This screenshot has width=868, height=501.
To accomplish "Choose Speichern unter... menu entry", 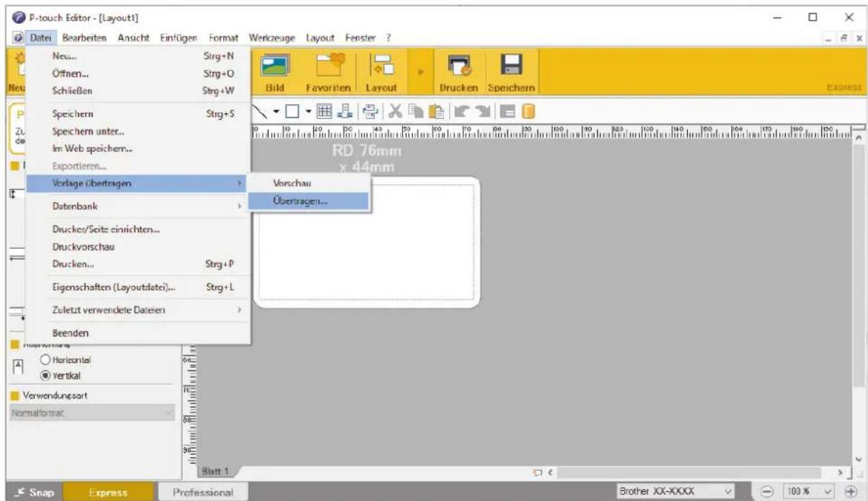I will pos(139,132).
